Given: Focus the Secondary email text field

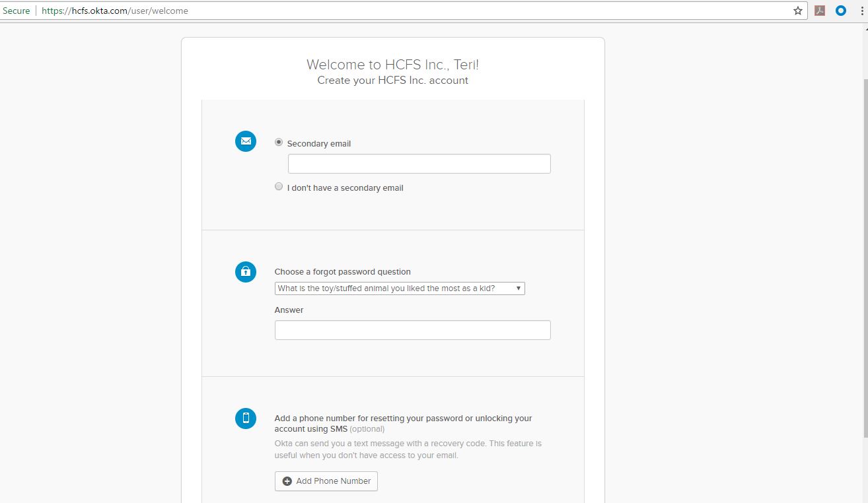Looking at the screenshot, I should point(419,164).
